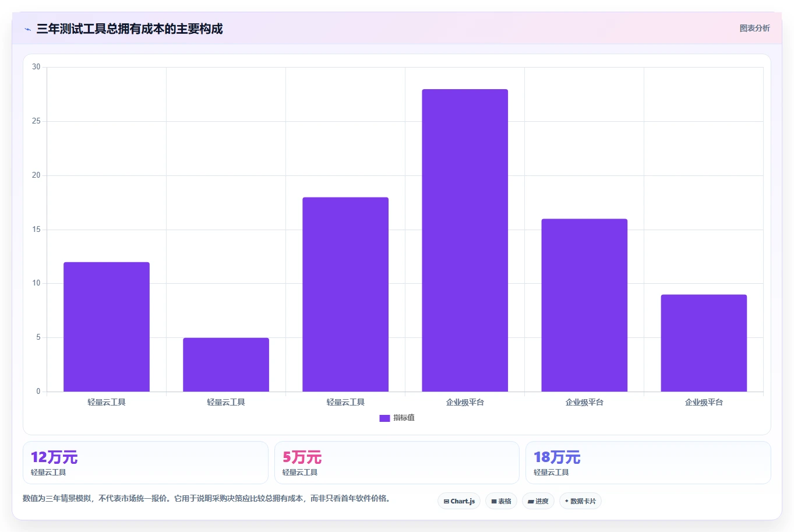
Task: Click the y-axis tick label 15
Action: click(36, 230)
